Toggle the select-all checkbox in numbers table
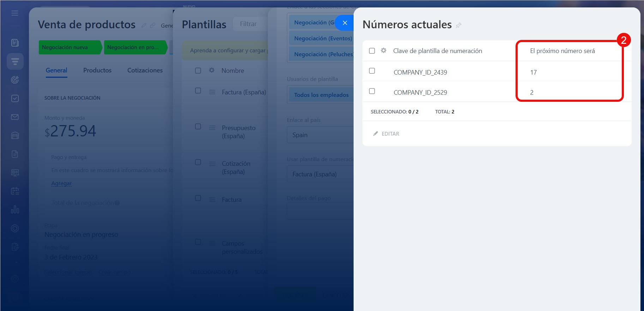The height and width of the screenshot is (311, 644). pyautogui.click(x=372, y=51)
